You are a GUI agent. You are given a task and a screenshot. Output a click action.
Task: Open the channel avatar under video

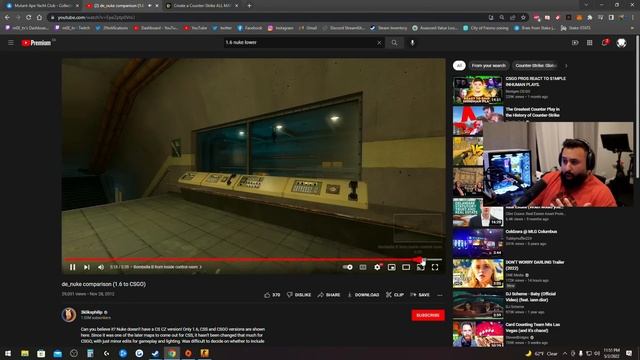[69, 315]
